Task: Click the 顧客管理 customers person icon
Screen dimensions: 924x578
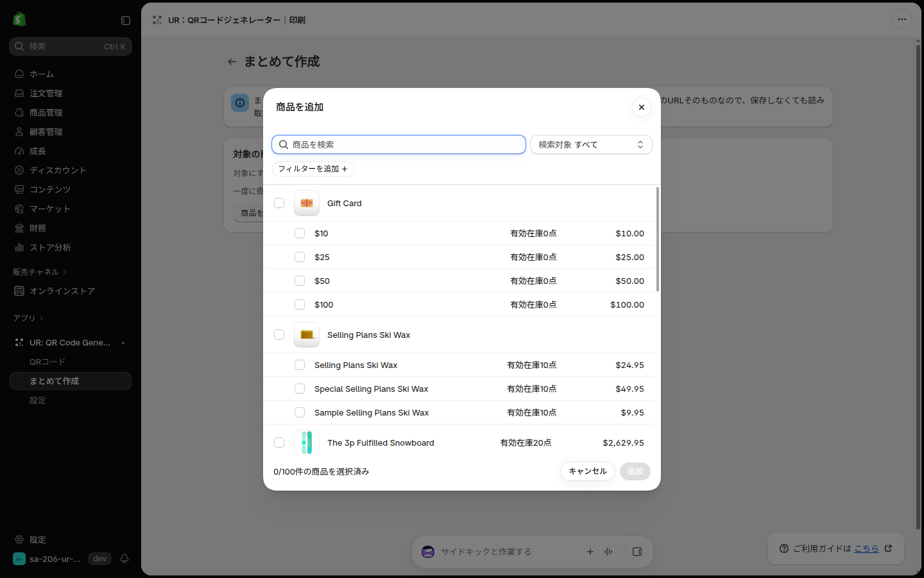Action: (x=19, y=132)
